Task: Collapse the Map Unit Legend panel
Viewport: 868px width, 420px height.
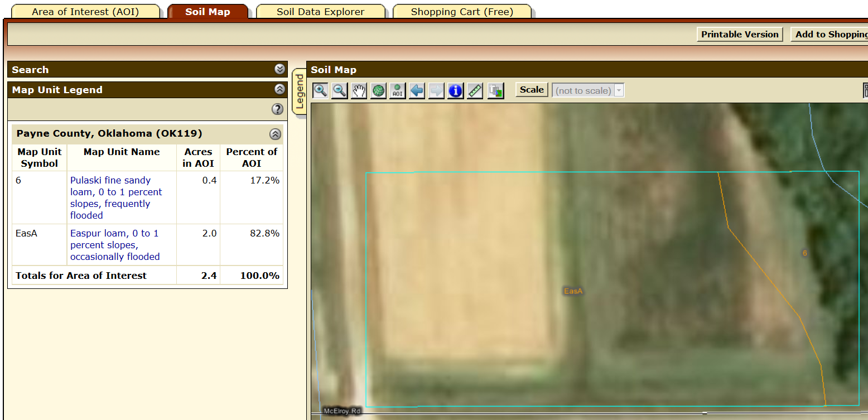Action: coord(278,89)
